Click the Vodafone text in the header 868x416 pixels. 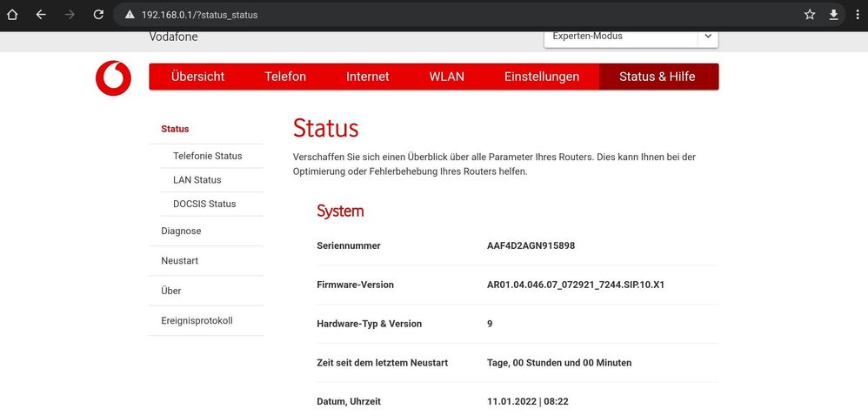(173, 37)
